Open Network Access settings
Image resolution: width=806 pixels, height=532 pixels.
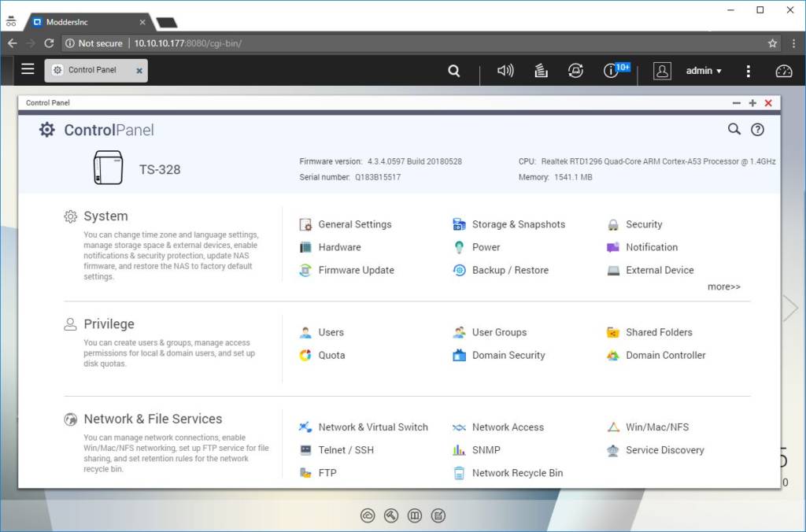(498, 427)
